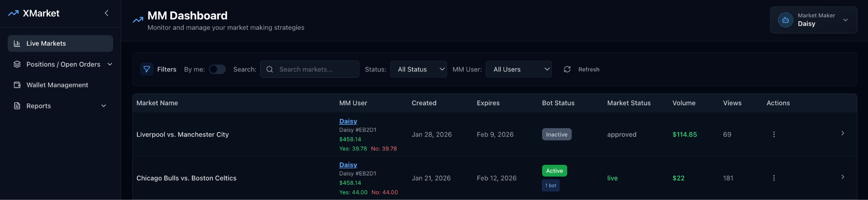Viewport: 868px width, 200px height.
Task: Click the Daisy link in Chicago Bulls row
Action: [348, 165]
